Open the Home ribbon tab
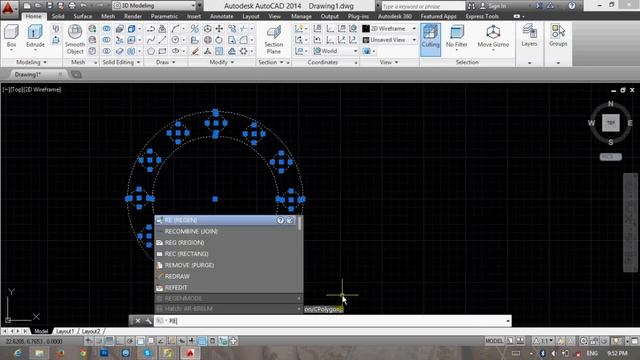Screen dimensions: 640x360 tap(33, 16)
